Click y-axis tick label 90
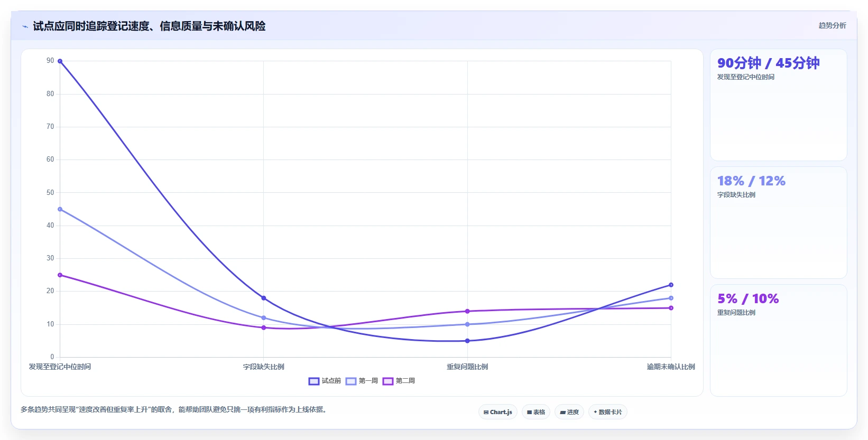The image size is (868, 440). (x=50, y=61)
